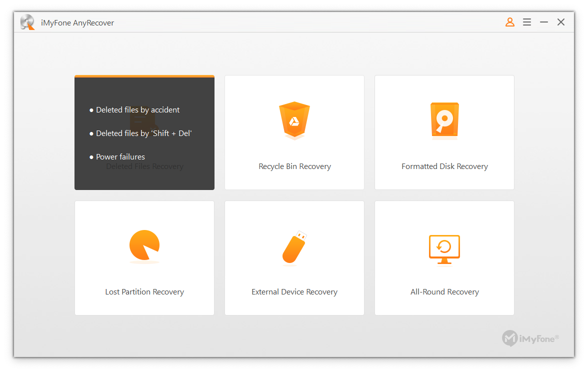Viewport: 588px width, 373px height.
Task: Select All-Round Recovery label
Action: pos(445,292)
